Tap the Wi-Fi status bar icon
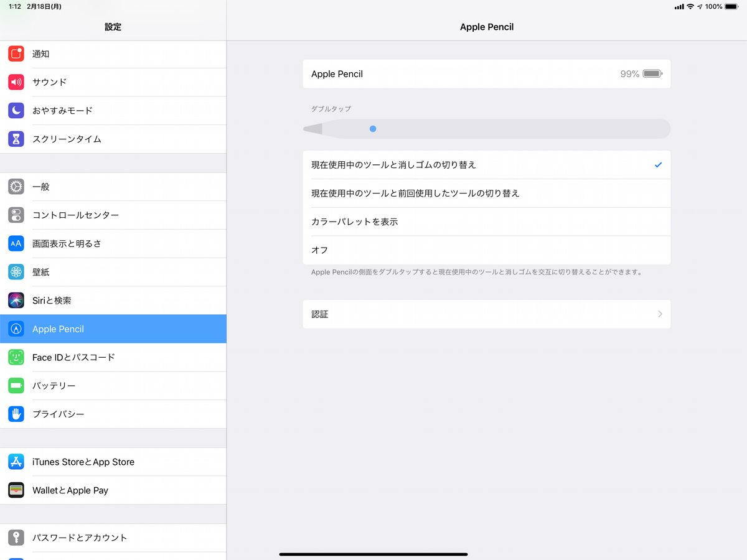The width and height of the screenshot is (747, 560). click(690, 6)
